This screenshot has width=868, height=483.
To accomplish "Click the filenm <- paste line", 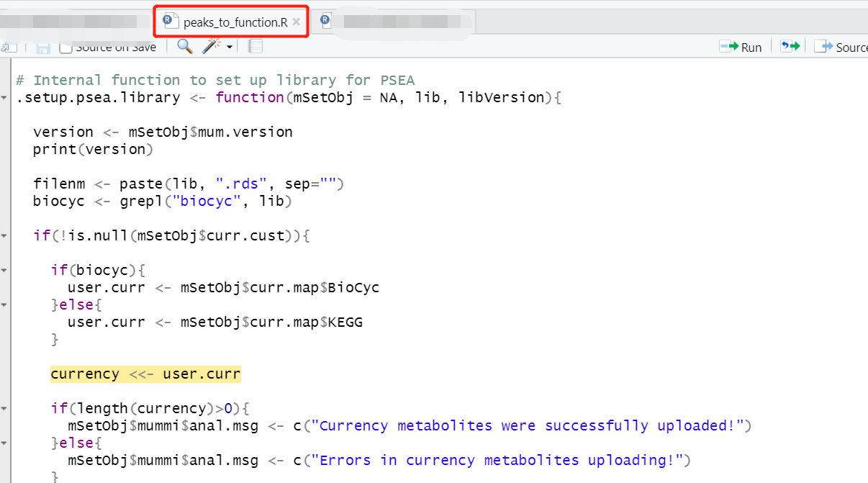I will (x=189, y=184).
